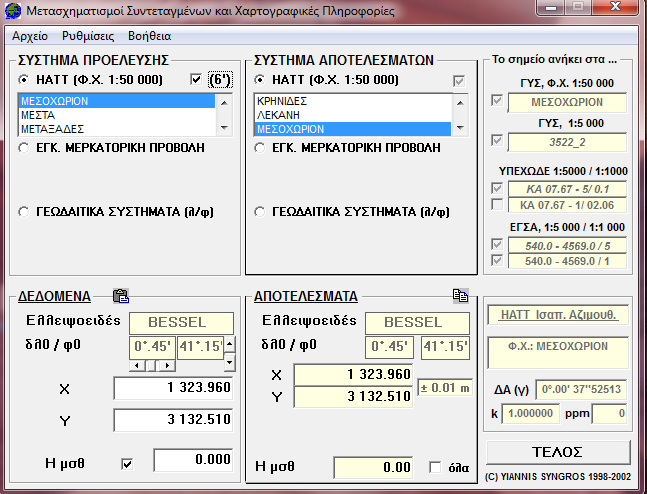The width and height of the screenshot is (647, 494).
Task: Enable the όλα checkbox
Action: tap(435, 467)
